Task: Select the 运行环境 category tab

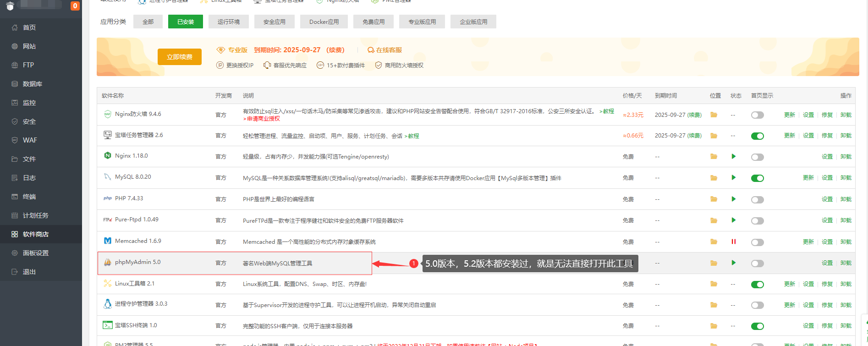Action: pos(229,22)
